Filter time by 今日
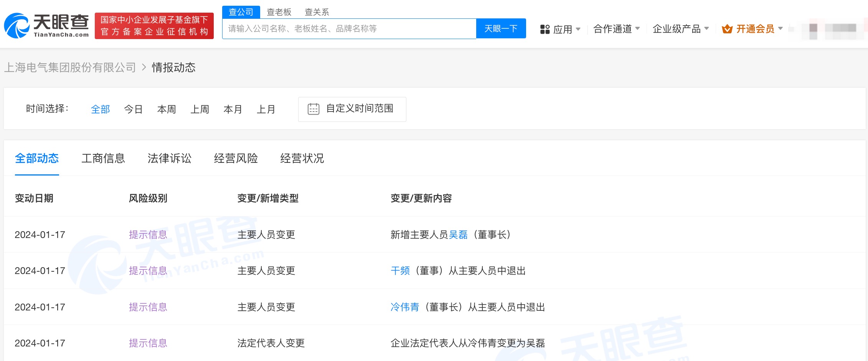 (x=134, y=110)
